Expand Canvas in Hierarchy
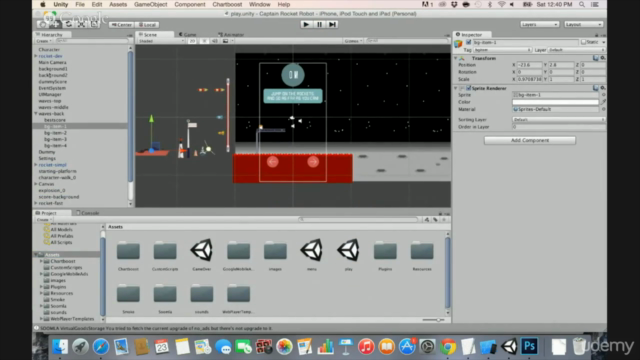Viewport: 640px width, 360px height. click(36, 184)
